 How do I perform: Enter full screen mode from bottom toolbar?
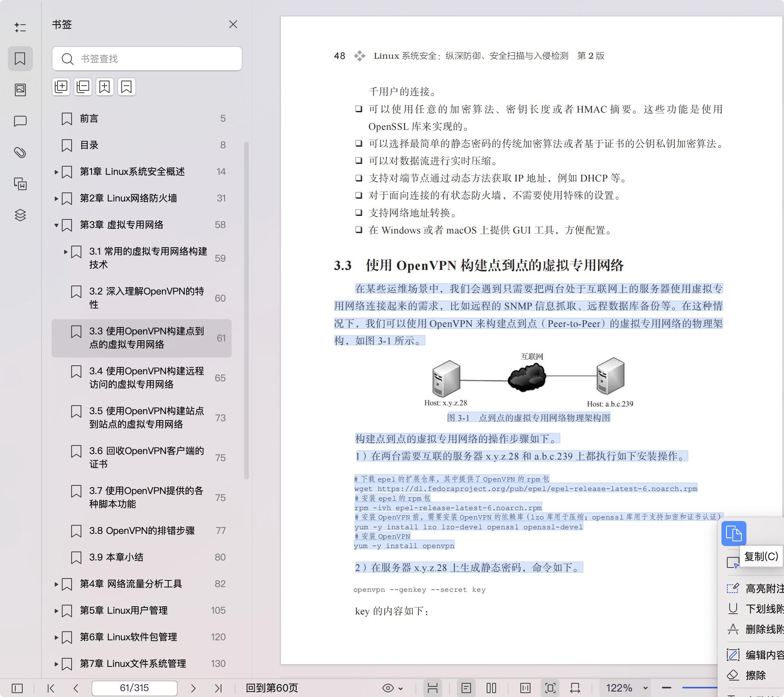[x=550, y=688]
